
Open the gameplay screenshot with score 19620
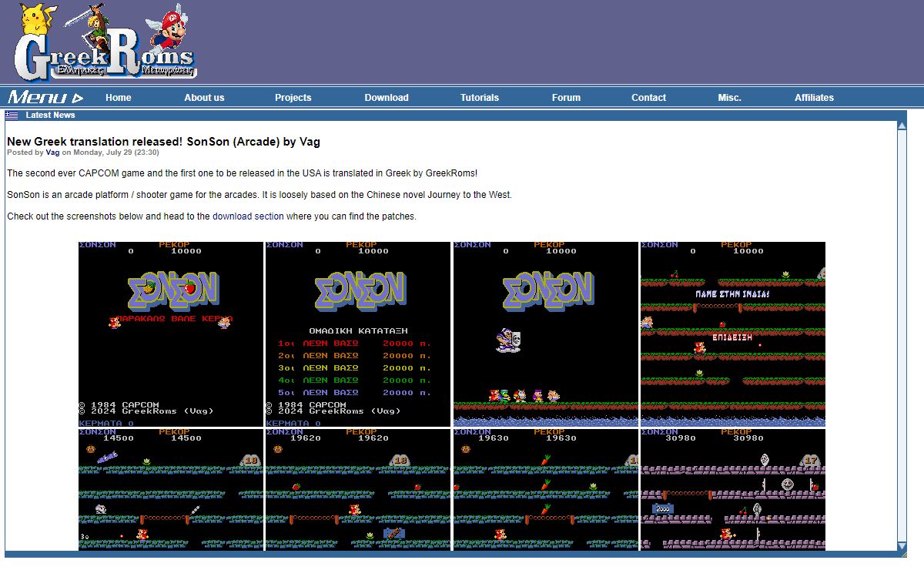click(358, 490)
